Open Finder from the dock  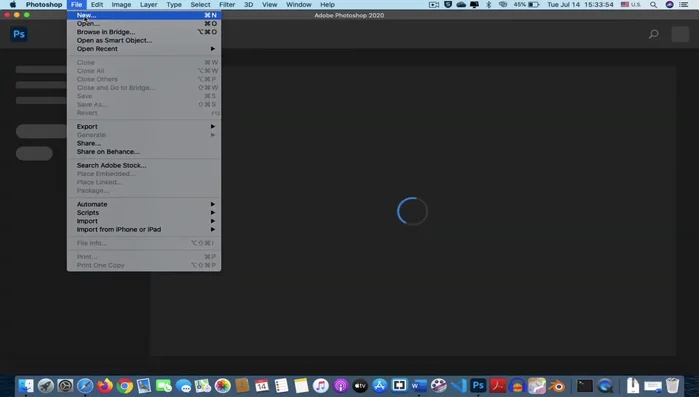(x=26, y=385)
